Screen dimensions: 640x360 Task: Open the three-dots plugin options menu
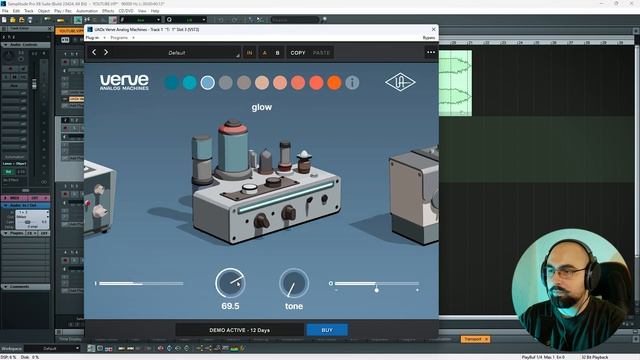(x=431, y=52)
